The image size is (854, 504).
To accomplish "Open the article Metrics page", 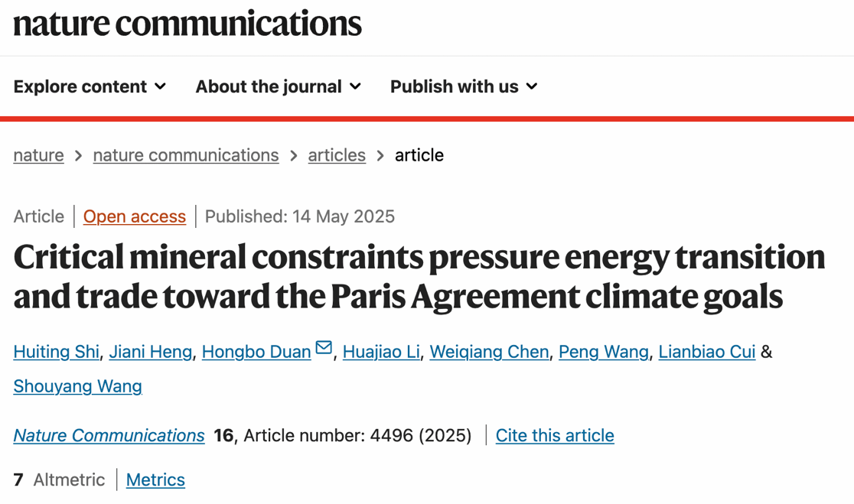I will [x=155, y=480].
